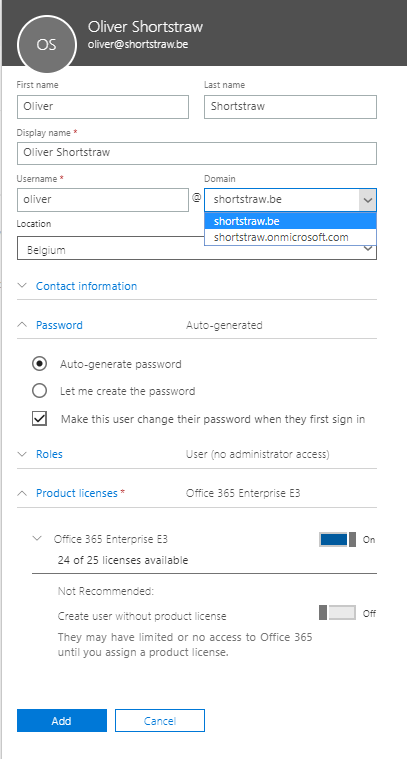The width and height of the screenshot is (407, 759).
Task: Click the Add button
Action: pos(62,720)
